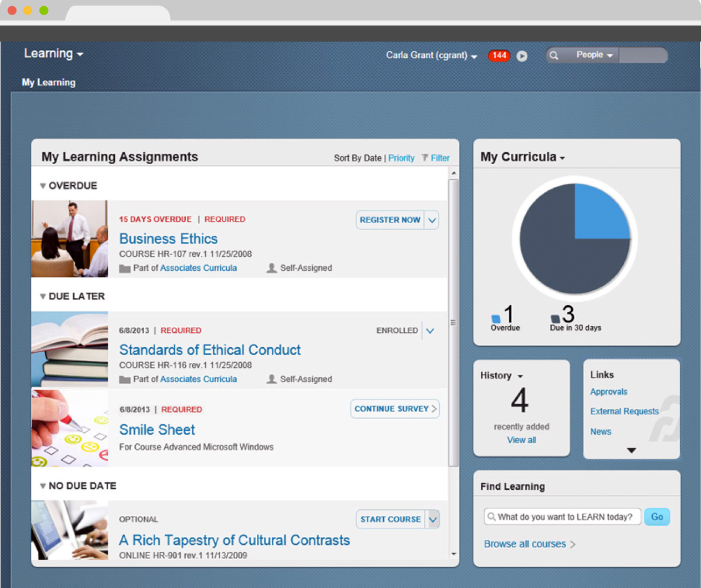The width and height of the screenshot is (701, 588).
Task: Click the header search text field
Action: (x=642, y=55)
